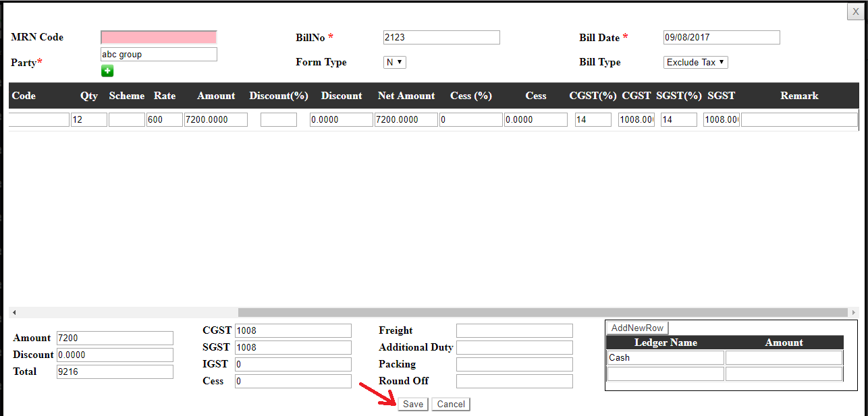Click the pink MRN Code field

click(x=159, y=37)
